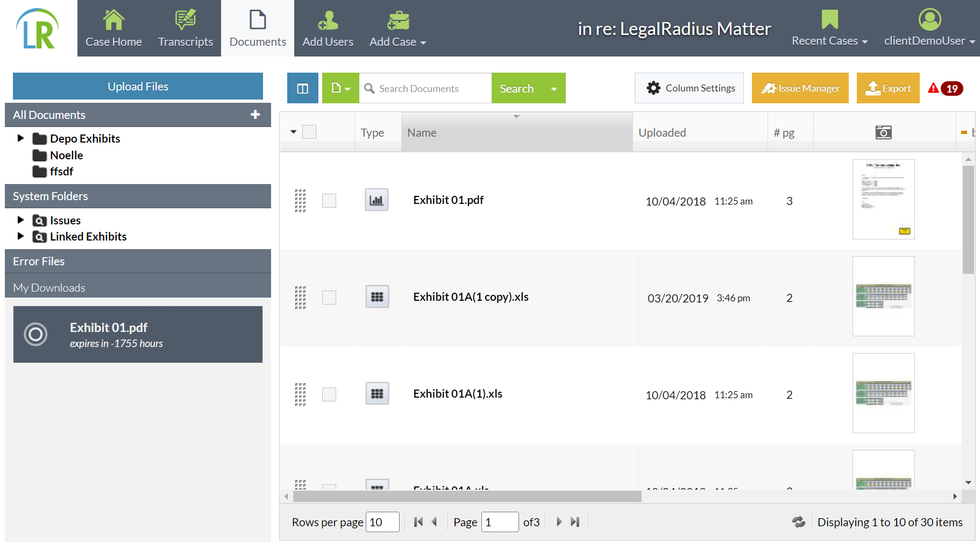Image resolution: width=980 pixels, height=544 pixels.
Task: Click the red warning alert icon
Action: [x=933, y=88]
